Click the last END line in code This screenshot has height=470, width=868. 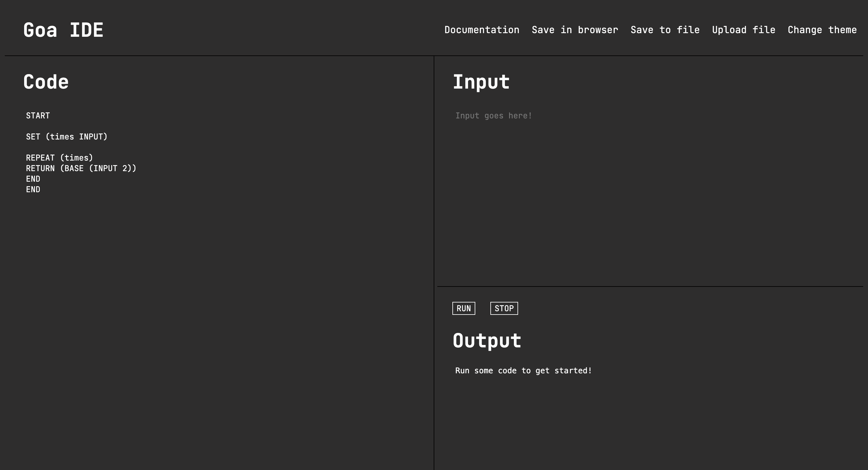33,189
